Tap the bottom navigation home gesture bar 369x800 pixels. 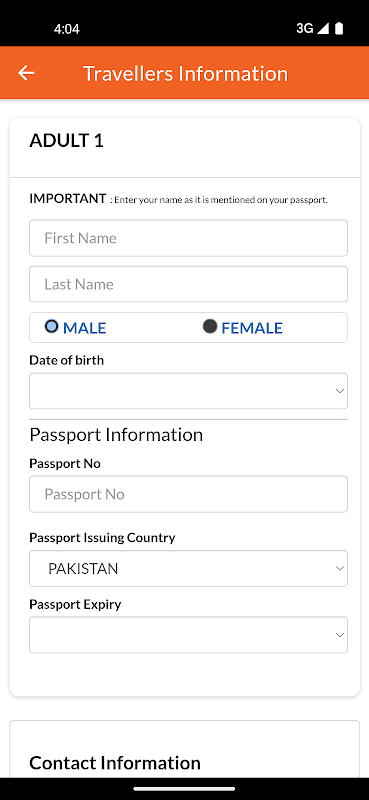184,789
